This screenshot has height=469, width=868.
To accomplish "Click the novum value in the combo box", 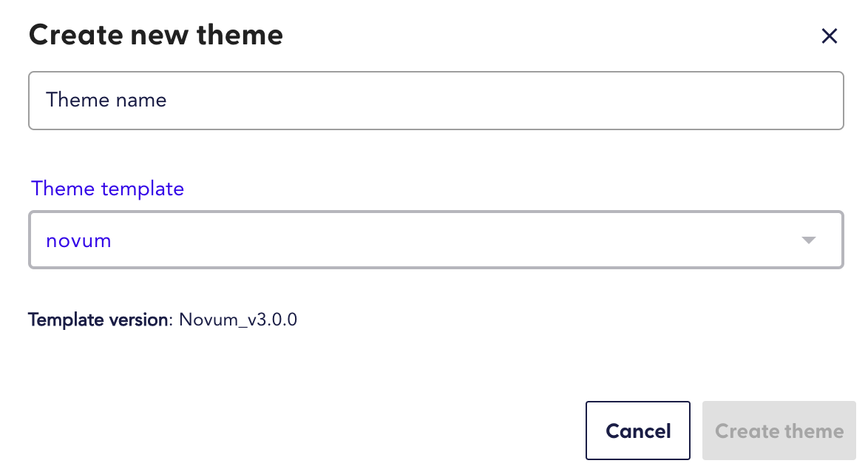I will coord(78,240).
